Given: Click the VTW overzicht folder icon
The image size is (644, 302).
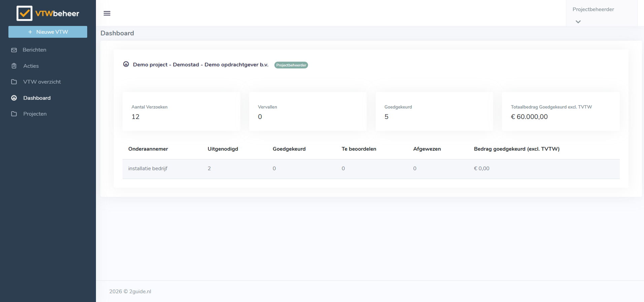Looking at the screenshot, I should (14, 82).
